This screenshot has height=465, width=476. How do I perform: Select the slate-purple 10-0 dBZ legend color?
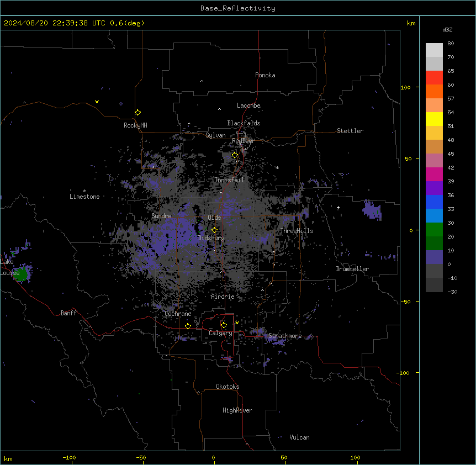point(434,257)
